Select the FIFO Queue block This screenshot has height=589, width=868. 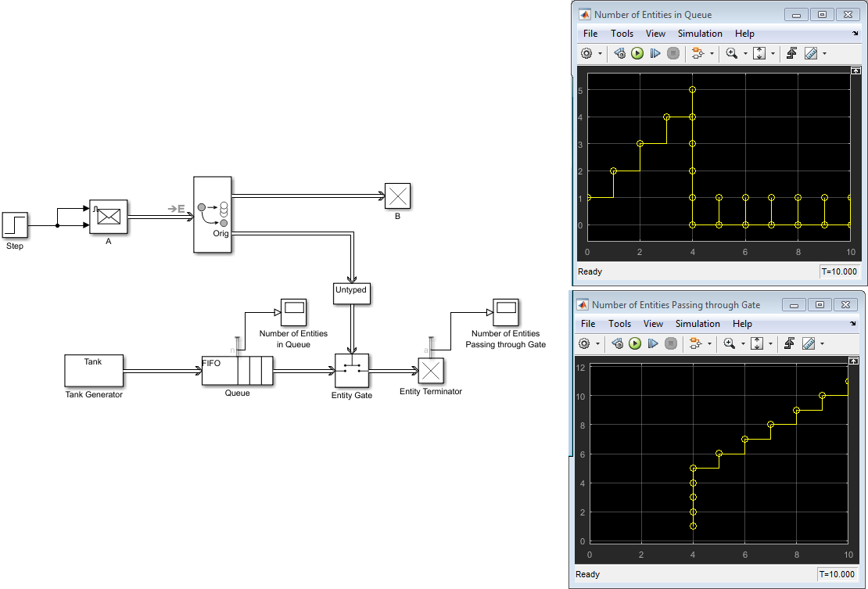click(237, 370)
